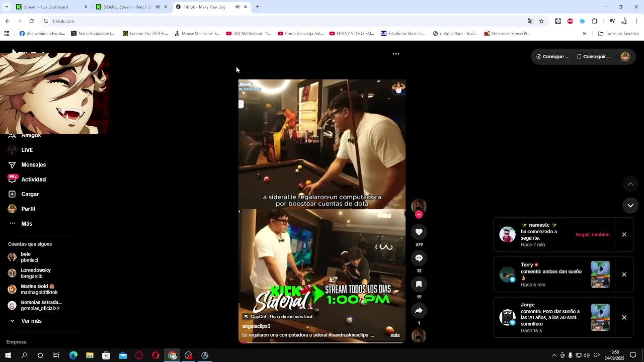Open followed account belu pbmluci
Screen dimensions: 644x362
(29, 257)
